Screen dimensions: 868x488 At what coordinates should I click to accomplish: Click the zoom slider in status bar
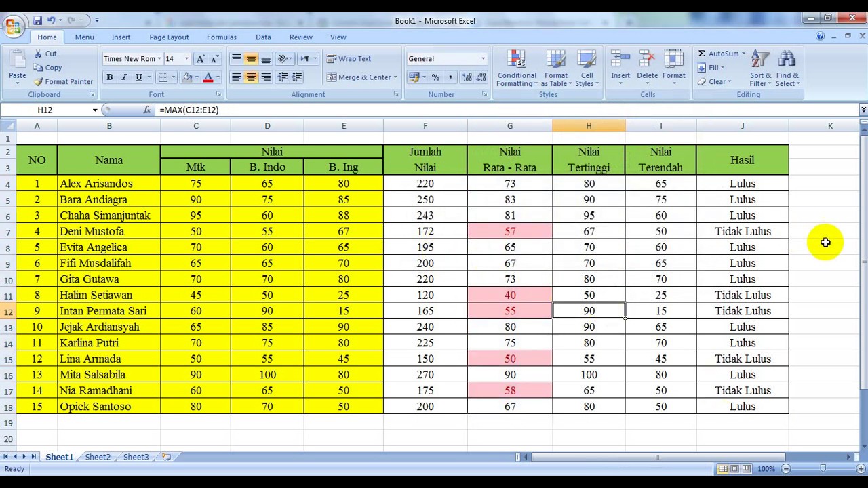[823, 469]
